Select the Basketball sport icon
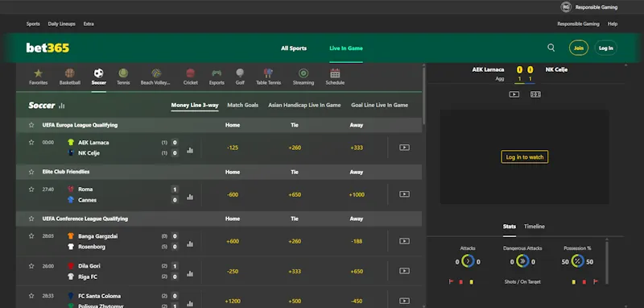644x308 pixels. [70, 73]
